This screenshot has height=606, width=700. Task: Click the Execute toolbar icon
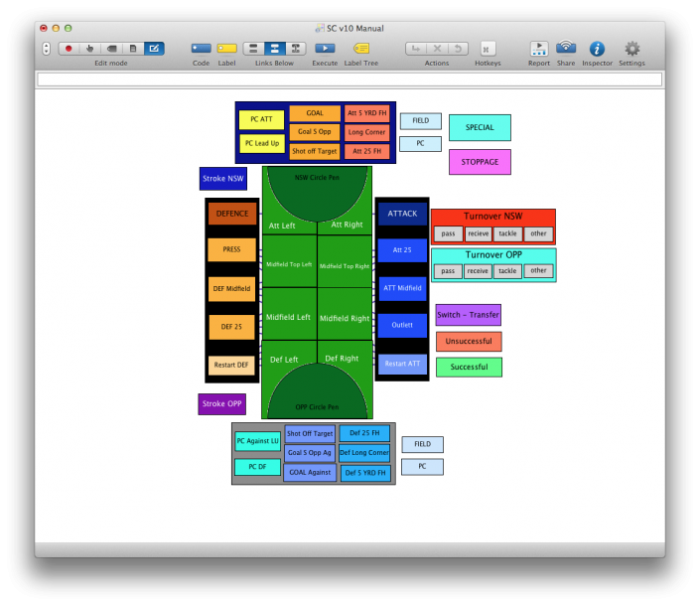click(325, 48)
